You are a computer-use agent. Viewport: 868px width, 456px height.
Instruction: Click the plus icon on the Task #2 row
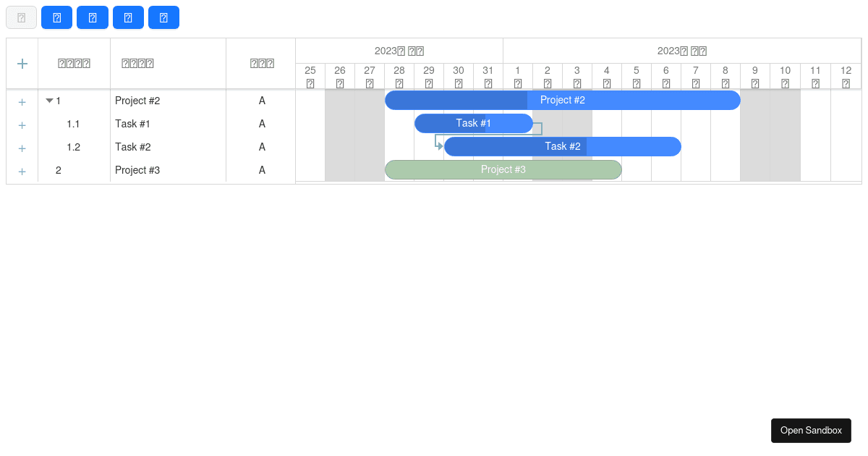(x=22, y=148)
